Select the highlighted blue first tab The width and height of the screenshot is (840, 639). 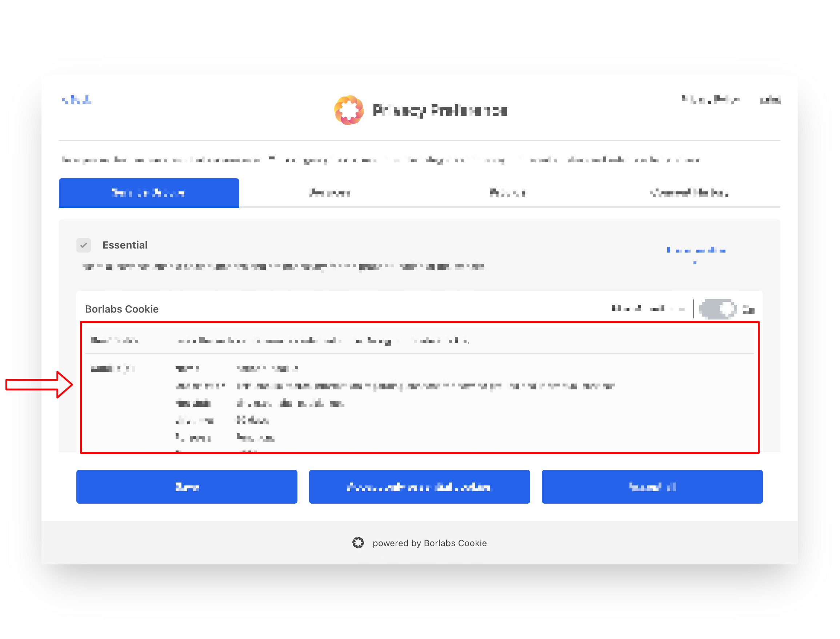pos(149,193)
